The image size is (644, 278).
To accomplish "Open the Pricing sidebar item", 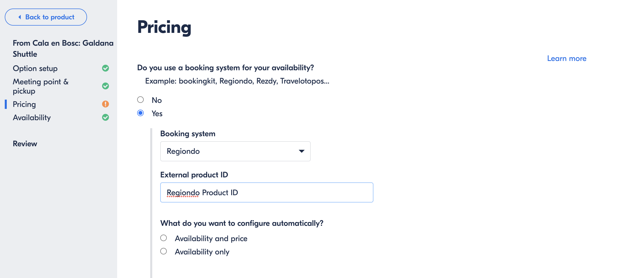I will [24, 104].
